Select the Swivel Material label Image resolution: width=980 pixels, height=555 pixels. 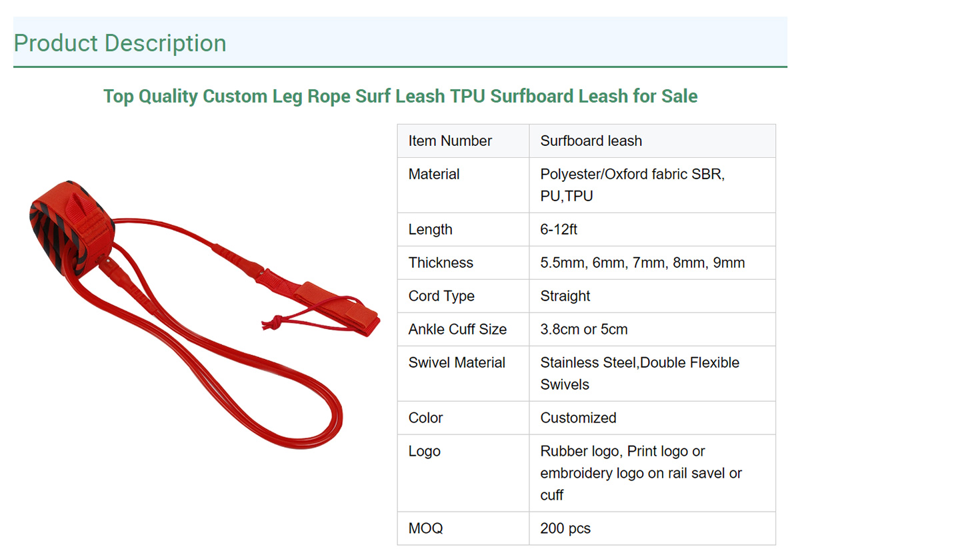457,363
